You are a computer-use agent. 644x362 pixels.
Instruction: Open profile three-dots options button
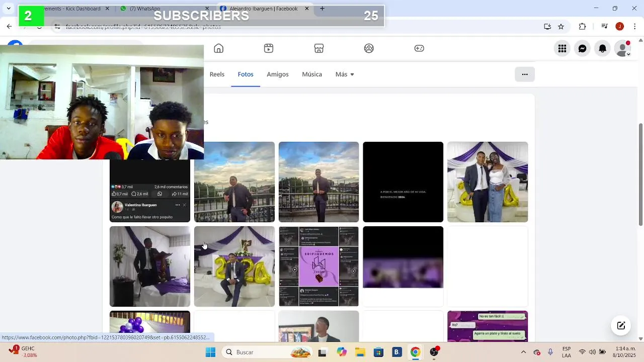coord(525,74)
